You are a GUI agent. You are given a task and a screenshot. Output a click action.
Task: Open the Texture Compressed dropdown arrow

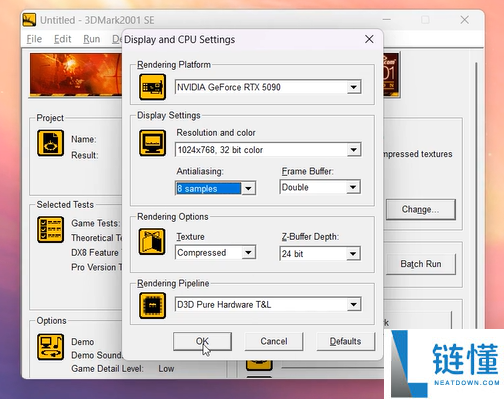[248, 252]
